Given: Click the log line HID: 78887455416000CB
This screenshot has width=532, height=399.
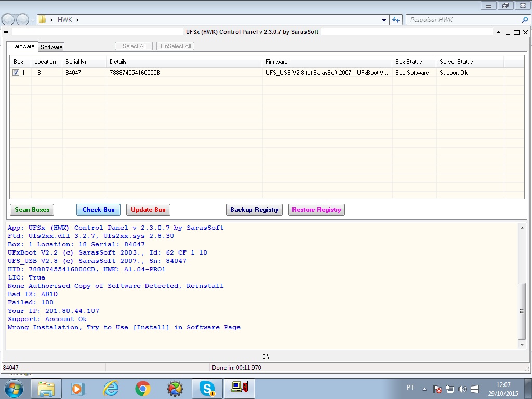Looking at the screenshot, I should point(87,270).
